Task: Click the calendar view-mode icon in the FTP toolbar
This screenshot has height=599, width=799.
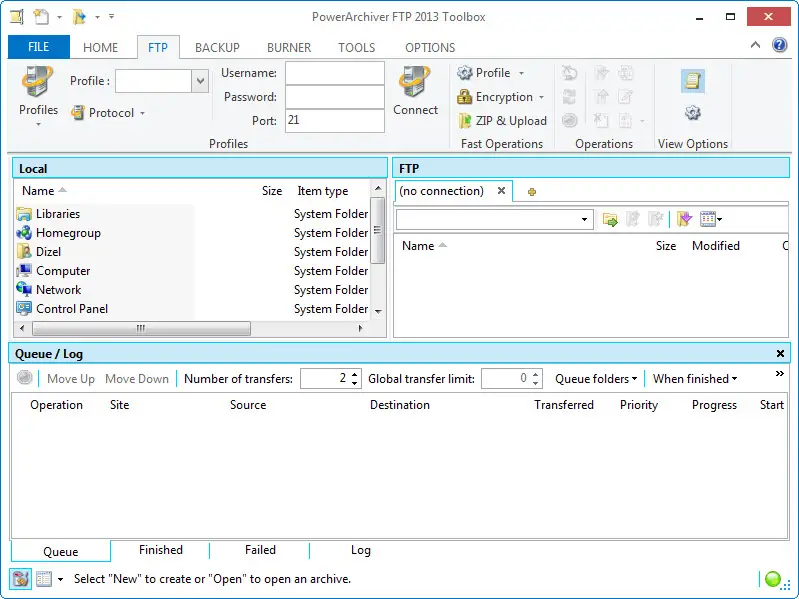Action: click(708, 220)
